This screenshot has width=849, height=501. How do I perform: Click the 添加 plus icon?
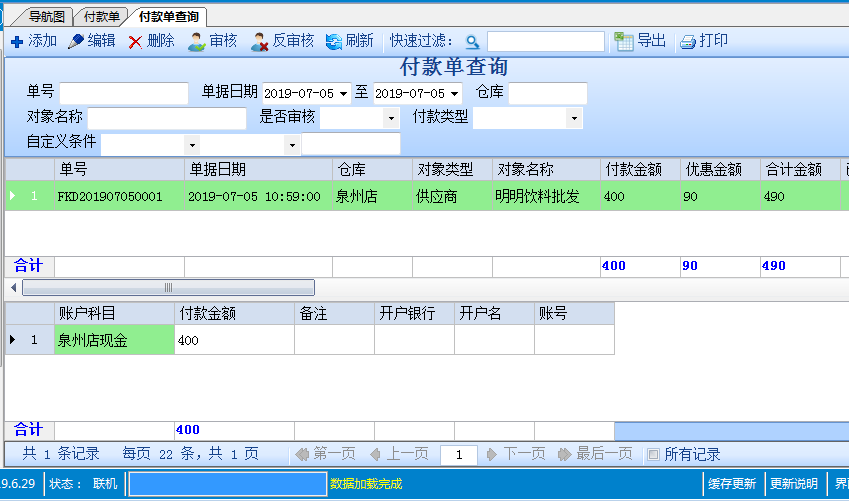tap(17, 42)
